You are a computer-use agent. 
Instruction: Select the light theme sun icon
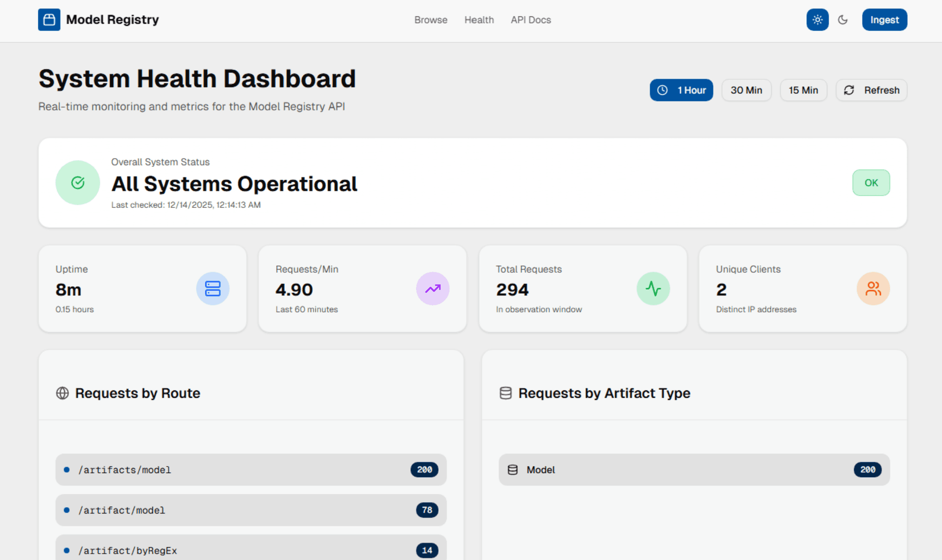pyautogui.click(x=817, y=20)
